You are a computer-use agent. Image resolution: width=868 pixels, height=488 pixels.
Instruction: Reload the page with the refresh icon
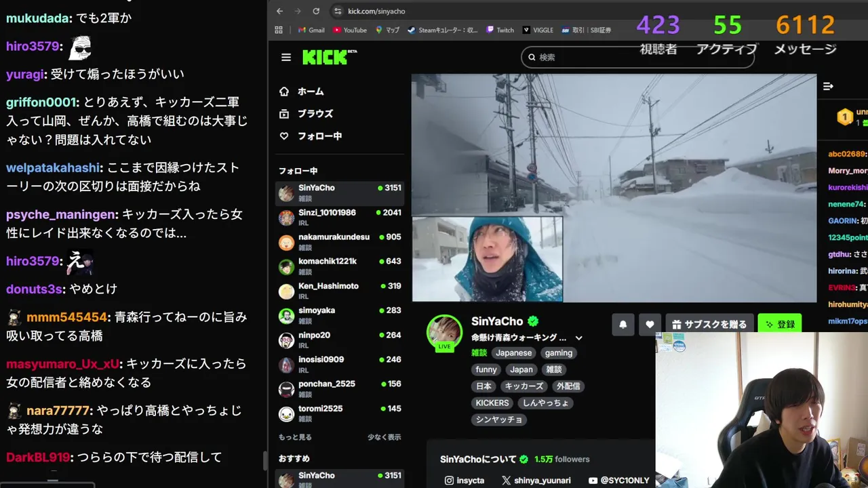point(316,11)
